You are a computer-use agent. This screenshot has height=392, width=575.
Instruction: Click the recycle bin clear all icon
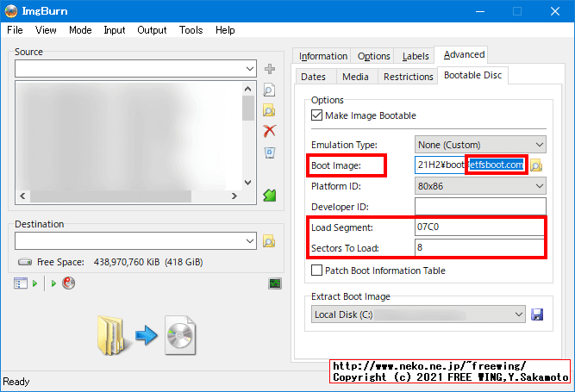[x=270, y=152]
